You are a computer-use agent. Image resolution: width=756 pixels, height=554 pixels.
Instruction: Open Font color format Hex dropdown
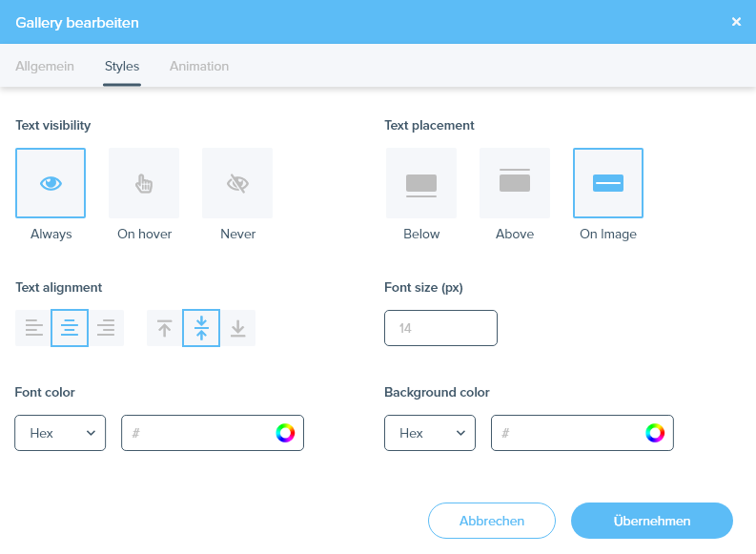[60, 433]
